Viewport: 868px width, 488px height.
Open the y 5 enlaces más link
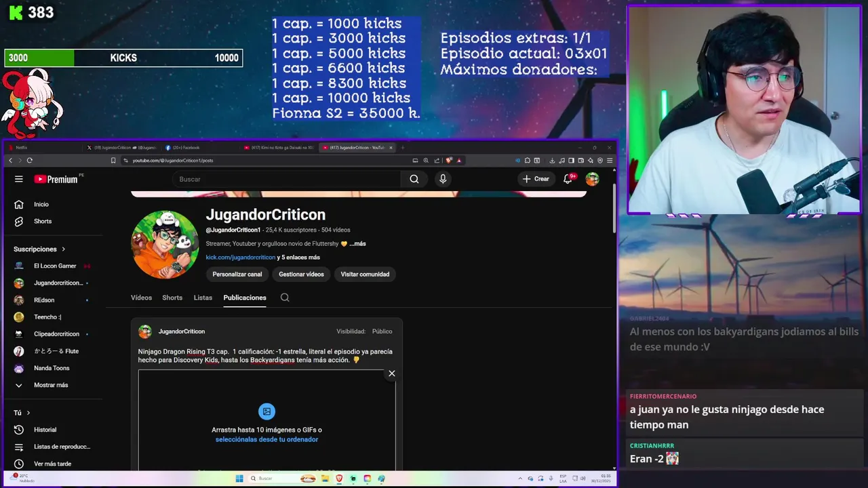tap(298, 258)
